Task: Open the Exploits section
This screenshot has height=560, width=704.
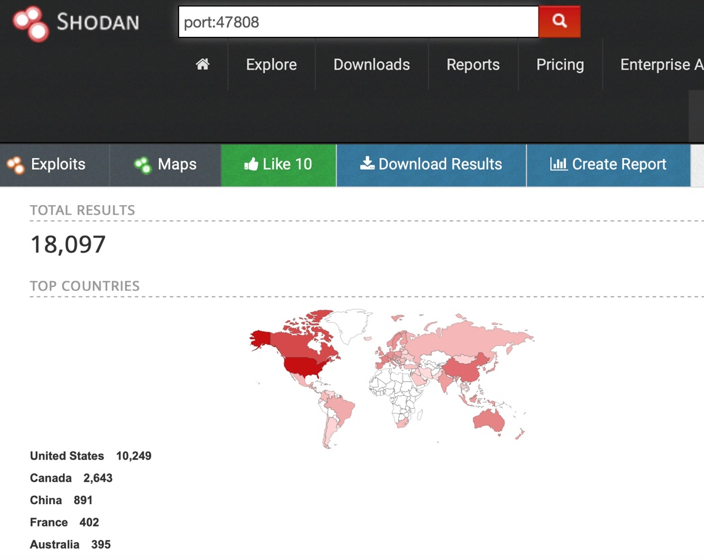Action: (x=46, y=164)
